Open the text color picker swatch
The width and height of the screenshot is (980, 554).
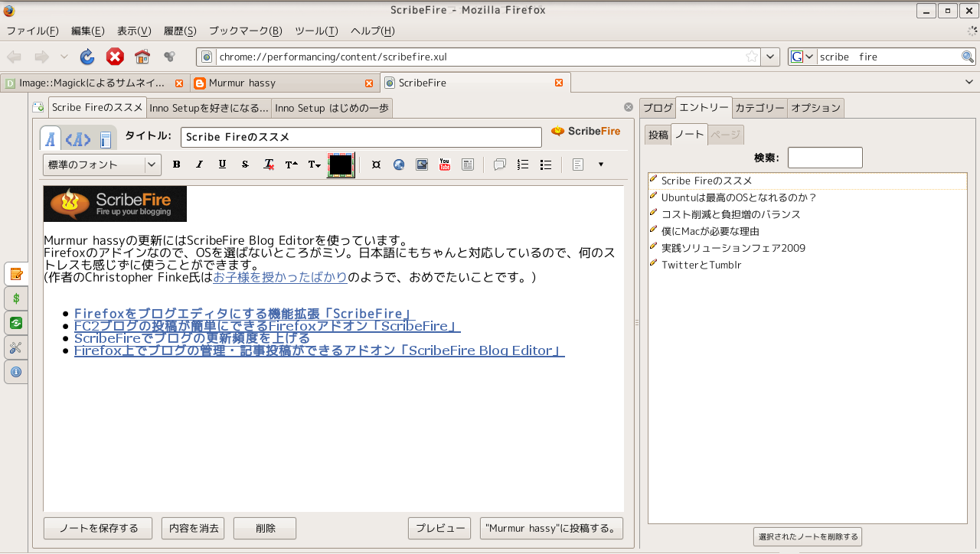pos(340,165)
